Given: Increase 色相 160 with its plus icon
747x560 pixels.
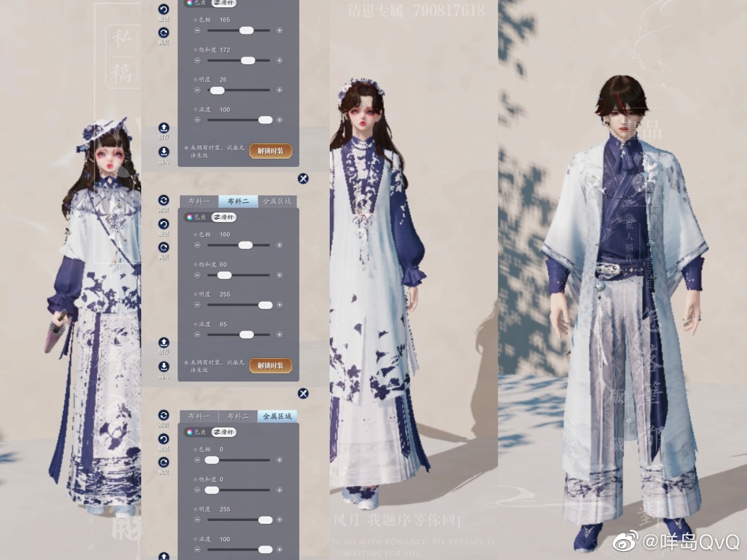Looking at the screenshot, I should (x=280, y=245).
